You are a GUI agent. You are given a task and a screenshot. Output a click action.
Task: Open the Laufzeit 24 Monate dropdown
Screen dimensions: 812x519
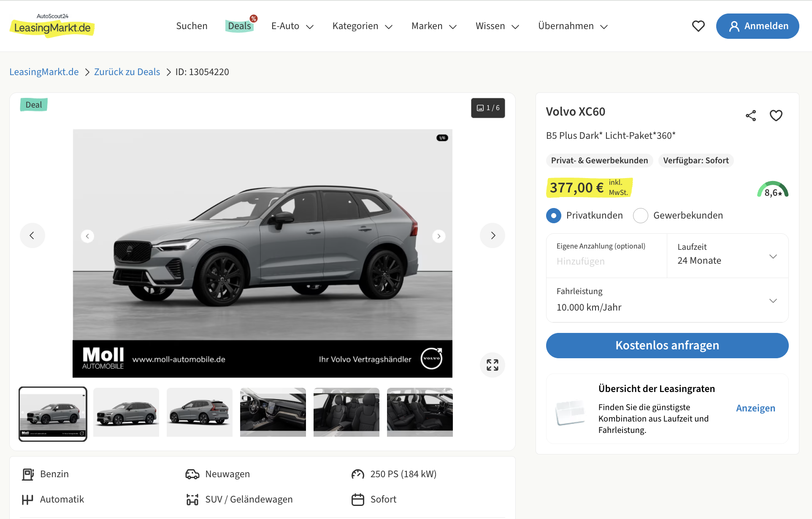pos(728,256)
